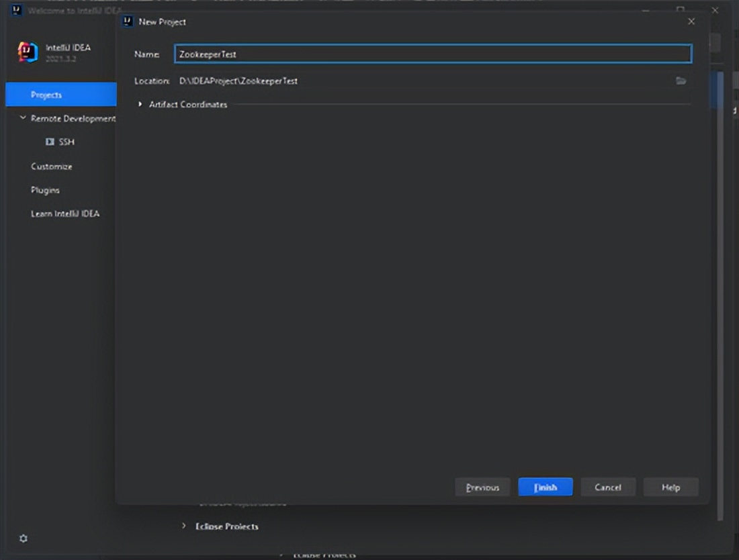Open Learn IntelliJ IDEA tab
This screenshot has width=739, height=560.
pos(65,214)
